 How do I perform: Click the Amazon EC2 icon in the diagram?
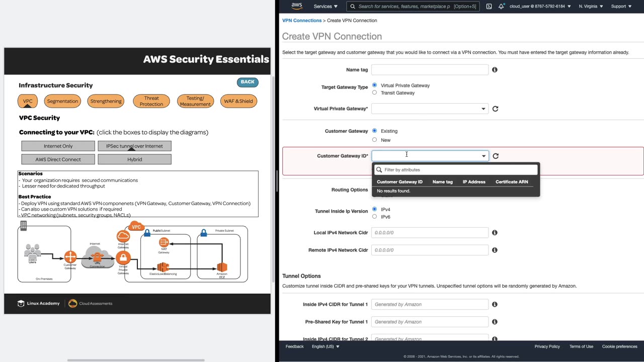[222, 267]
